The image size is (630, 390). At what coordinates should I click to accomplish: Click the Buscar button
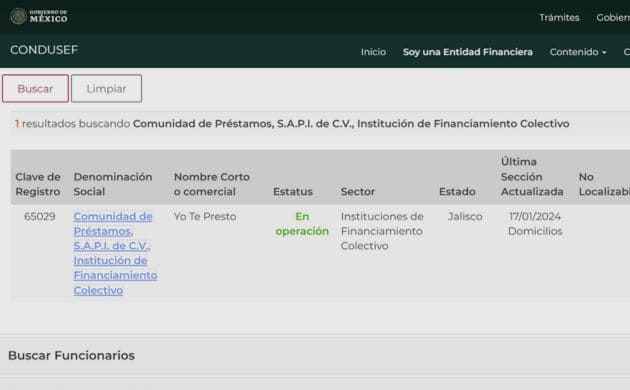(35, 88)
